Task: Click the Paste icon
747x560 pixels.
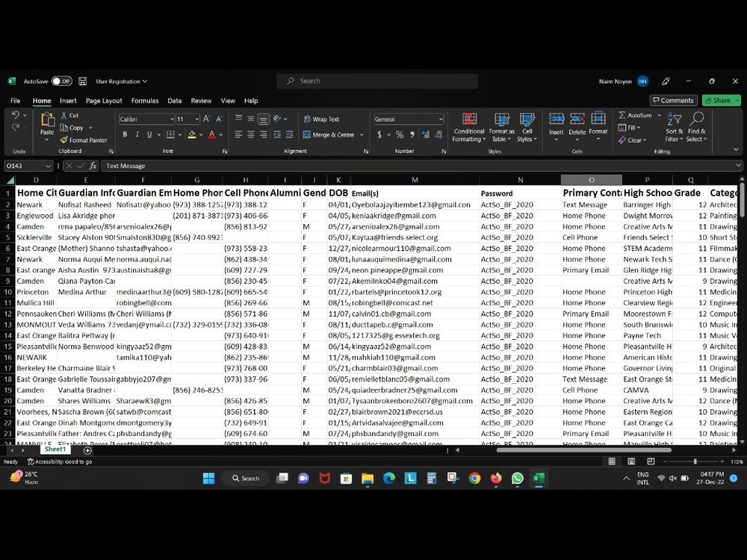Action: click(x=46, y=119)
